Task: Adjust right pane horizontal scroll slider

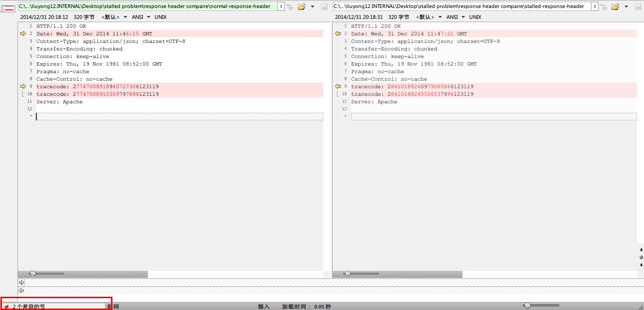Action: tap(361, 274)
